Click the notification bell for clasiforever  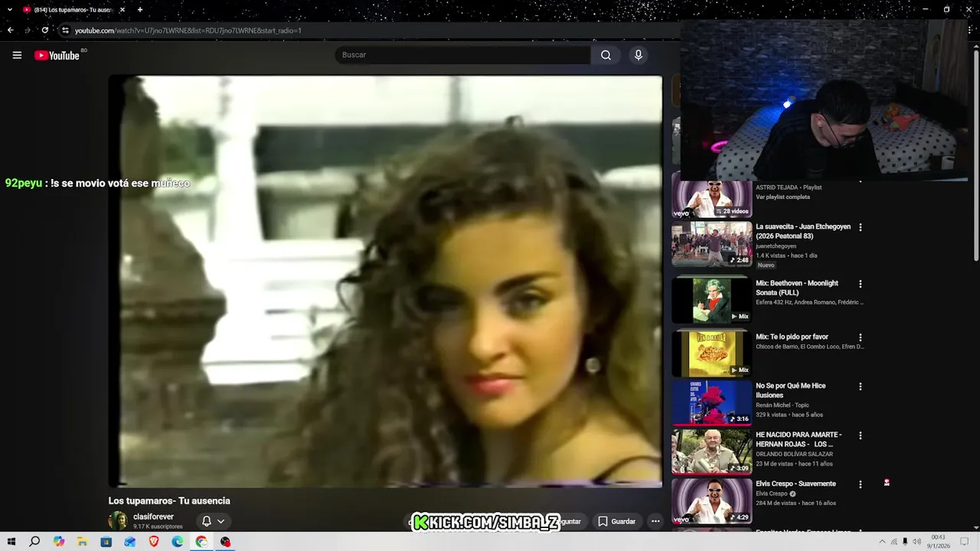pyautogui.click(x=207, y=521)
